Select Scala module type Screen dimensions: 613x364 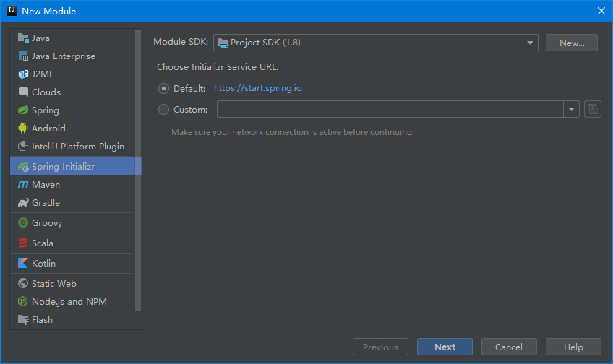tap(42, 243)
